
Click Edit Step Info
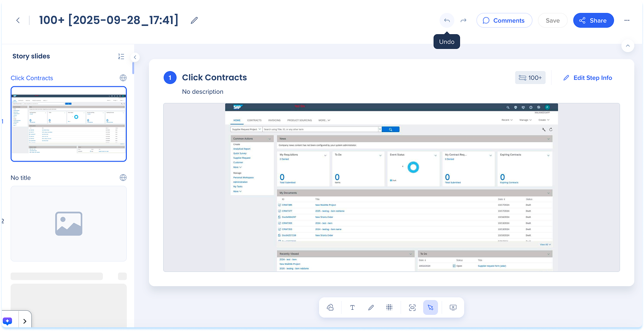click(588, 78)
